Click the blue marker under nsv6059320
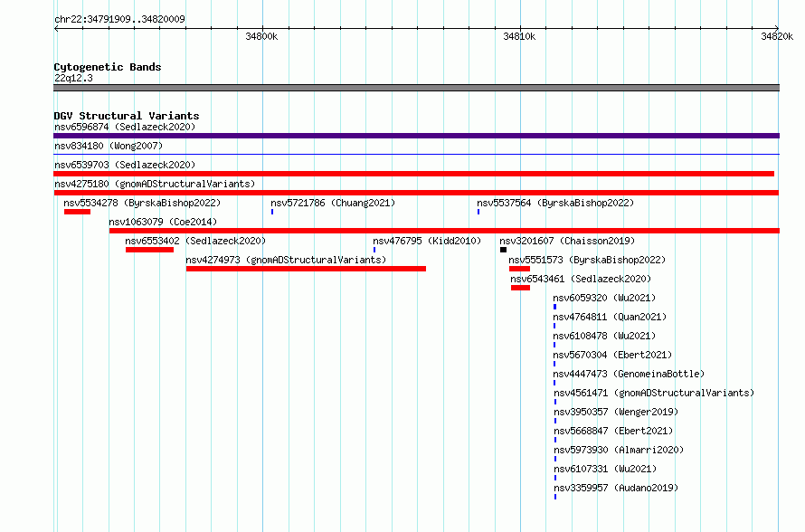This screenshot has width=805, height=532. [555, 307]
